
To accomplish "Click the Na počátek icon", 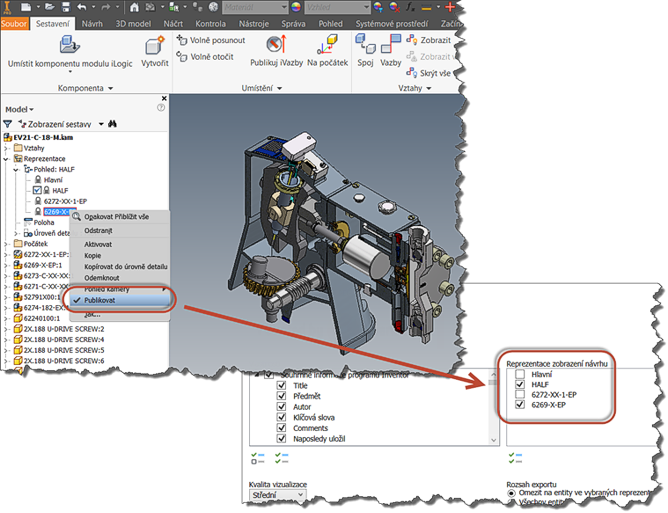I will click(325, 45).
